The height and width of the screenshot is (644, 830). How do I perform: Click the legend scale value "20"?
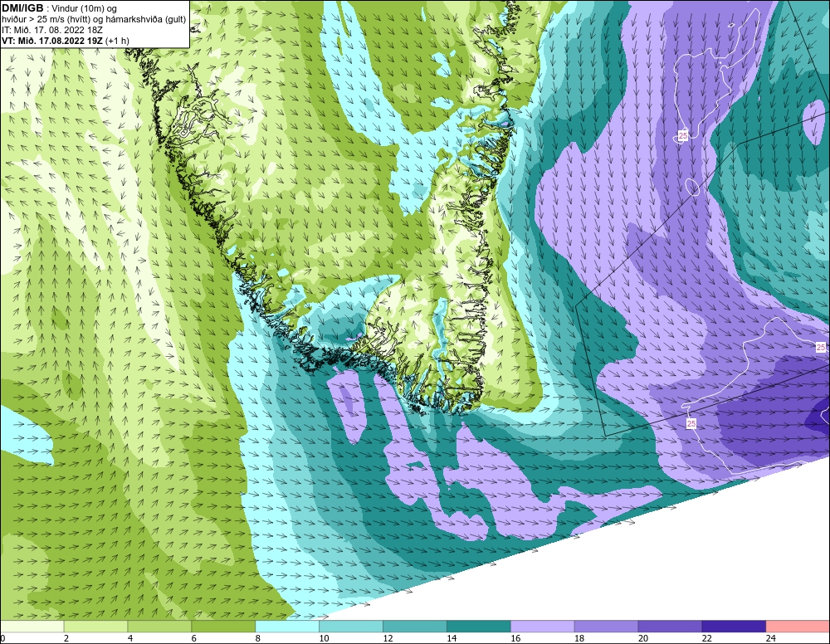(x=643, y=638)
